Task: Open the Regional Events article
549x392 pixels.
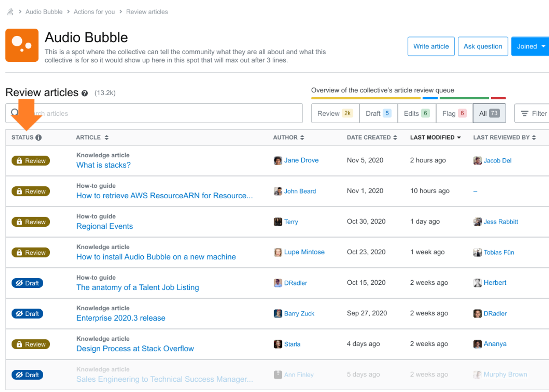Action: 105,226
